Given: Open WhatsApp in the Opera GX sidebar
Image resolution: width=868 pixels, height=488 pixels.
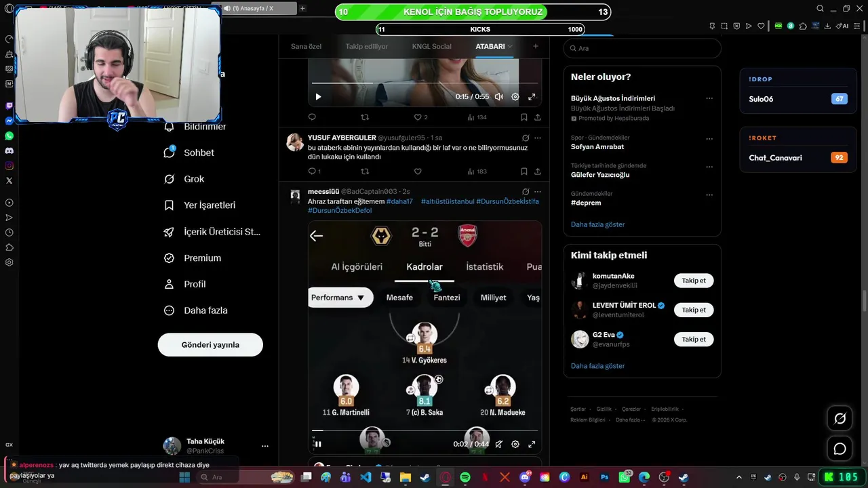Looking at the screenshot, I should click(x=9, y=136).
